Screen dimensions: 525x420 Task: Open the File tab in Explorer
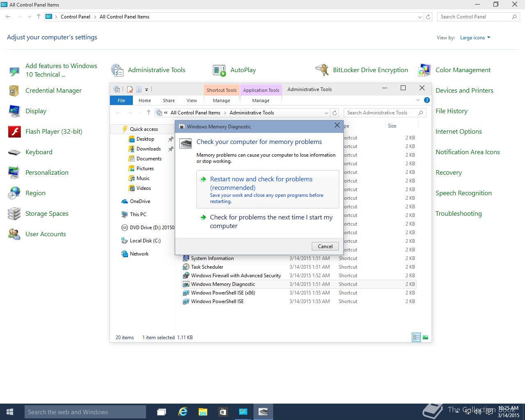coord(121,100)
